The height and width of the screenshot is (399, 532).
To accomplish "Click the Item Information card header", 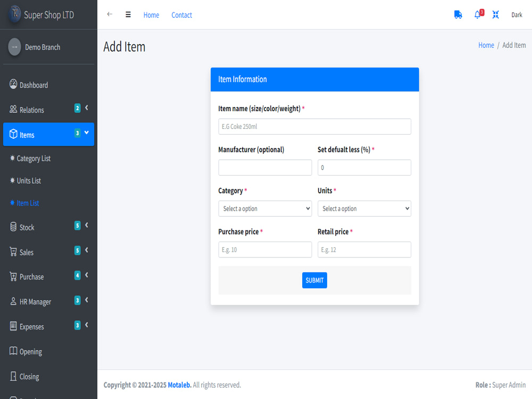I will (314, 79).
